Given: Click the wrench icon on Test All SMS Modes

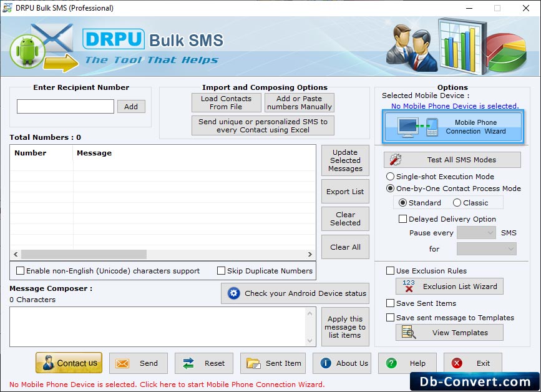Looking at the screenshot, I should coord(396,159).
